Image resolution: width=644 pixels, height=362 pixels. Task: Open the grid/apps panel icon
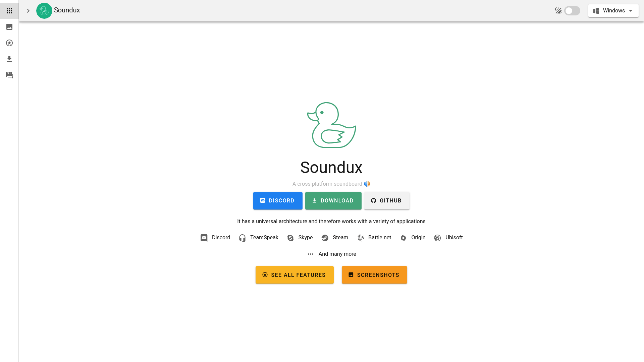click(x=9, y=11)
